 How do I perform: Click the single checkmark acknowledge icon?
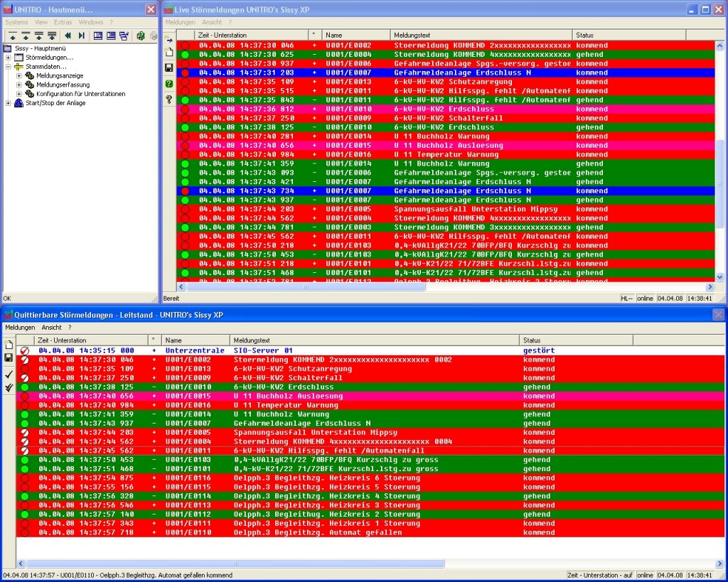[x=9, y=374]
